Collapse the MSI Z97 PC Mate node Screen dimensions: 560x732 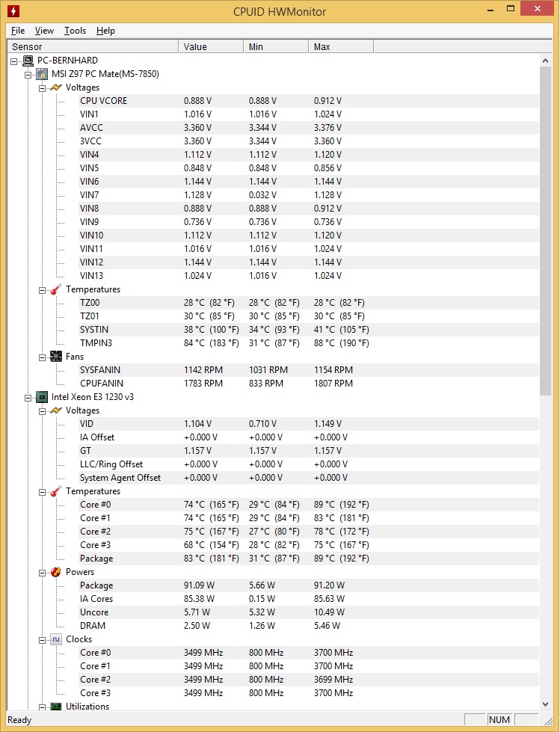[x=28, y=75]
